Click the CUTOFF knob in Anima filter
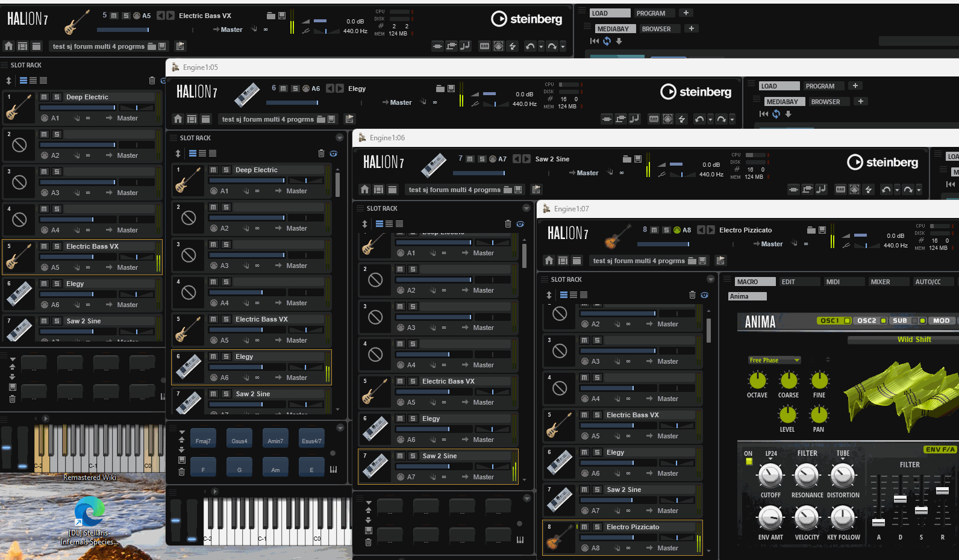This screenshot has width=959, height=560. click(770, 476)
